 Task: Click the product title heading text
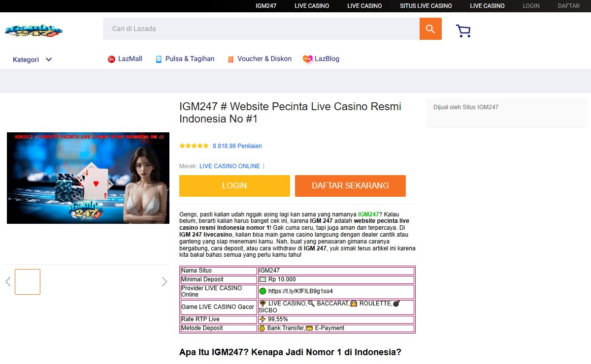[290, 113]
